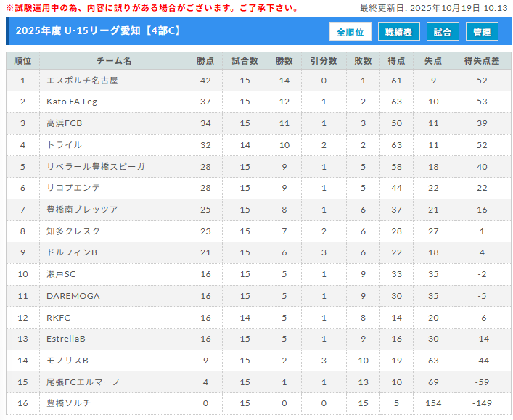
Task: Click the 試合数 column header
Action: 245,61
